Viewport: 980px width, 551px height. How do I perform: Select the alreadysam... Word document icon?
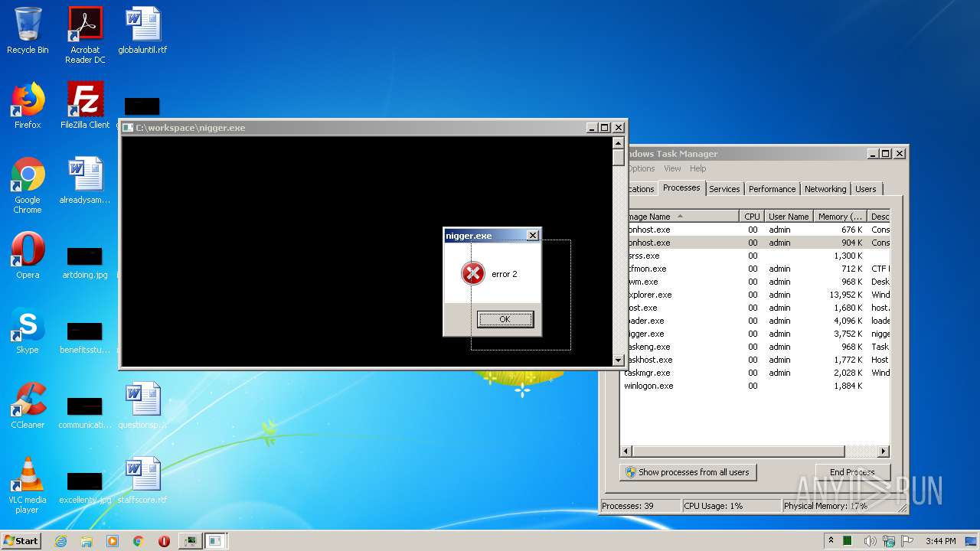click(x=85, y=181)
